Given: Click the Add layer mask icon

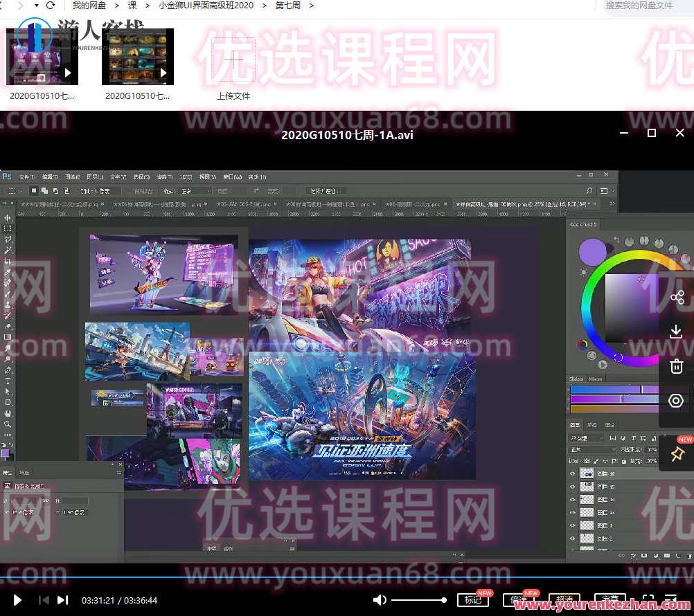Looking at the screenshot, I should [x=644, y=555].
